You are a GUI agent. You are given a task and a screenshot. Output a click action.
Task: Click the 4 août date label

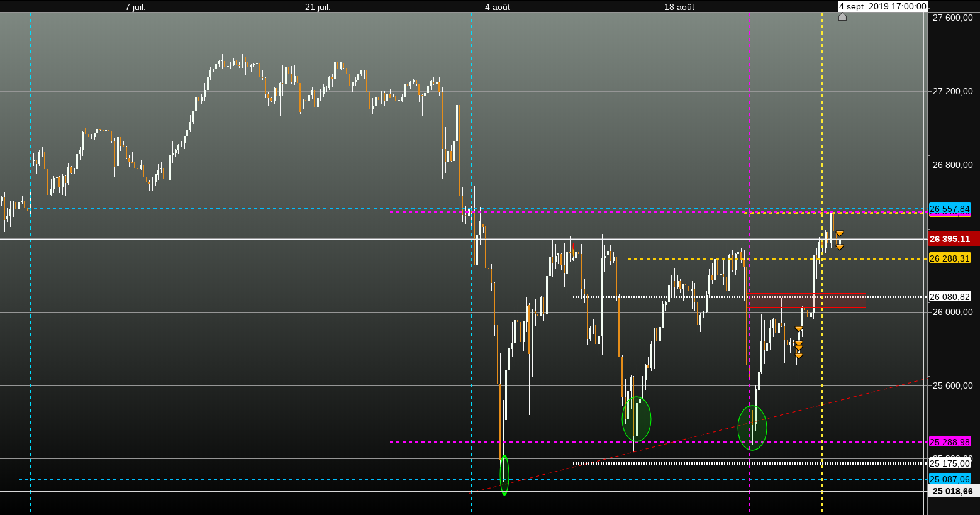click(x=498, y=7)
